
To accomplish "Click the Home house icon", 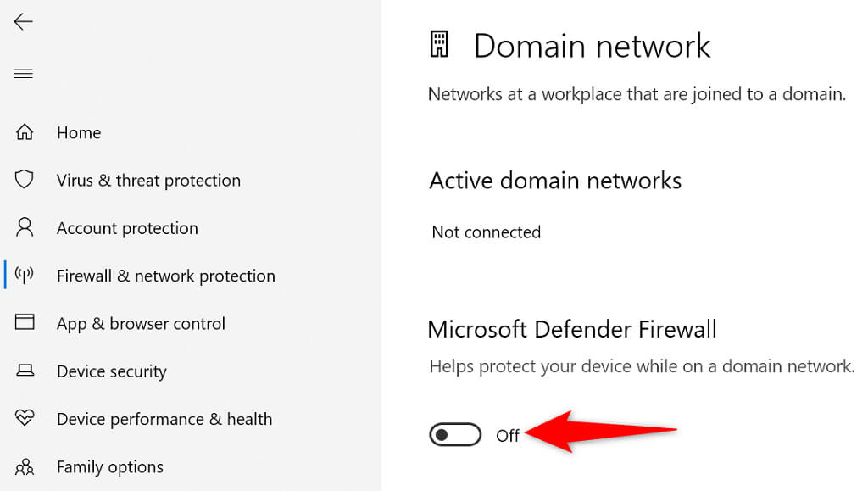I will point(25,132).
